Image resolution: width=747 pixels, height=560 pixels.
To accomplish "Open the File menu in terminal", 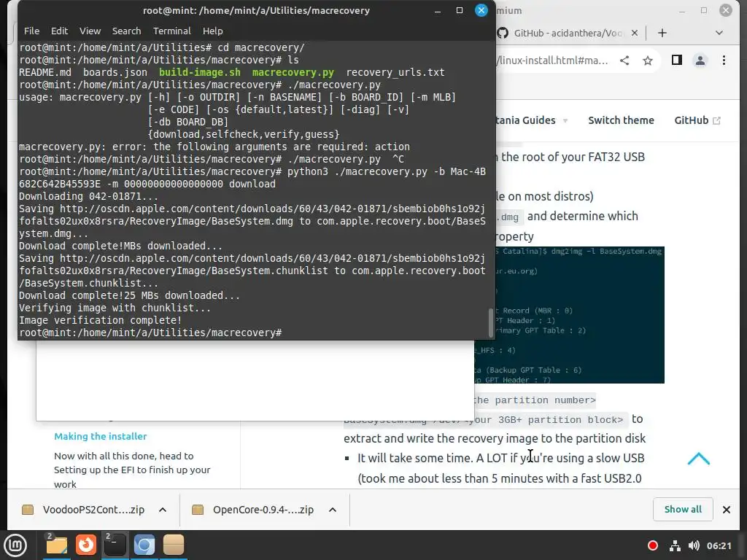I will point(31,31).
